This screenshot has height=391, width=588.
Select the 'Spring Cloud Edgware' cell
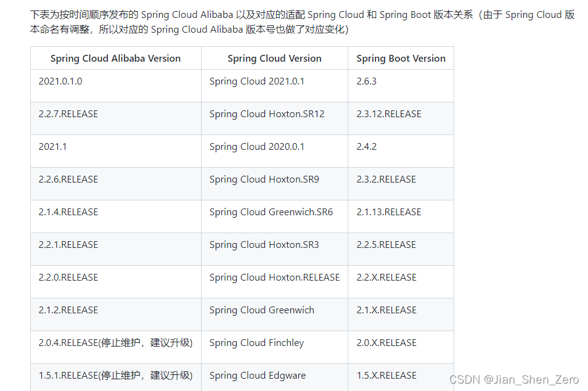point(274,377)
